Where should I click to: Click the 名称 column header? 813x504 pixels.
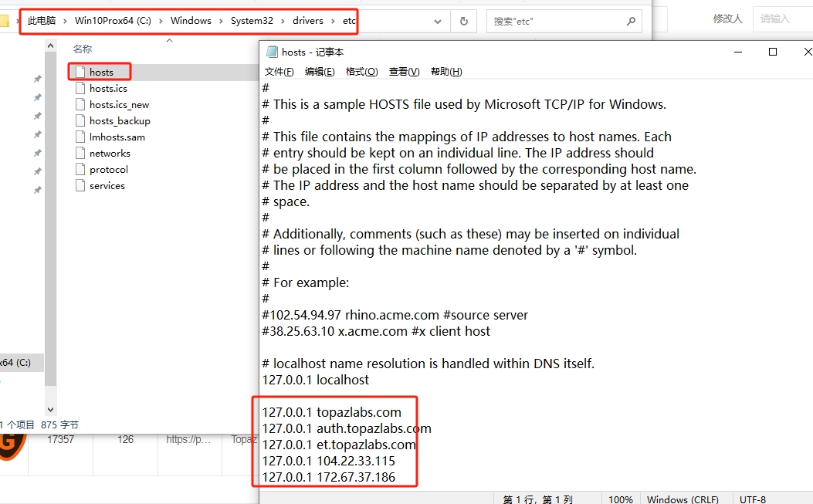point(83,49)
